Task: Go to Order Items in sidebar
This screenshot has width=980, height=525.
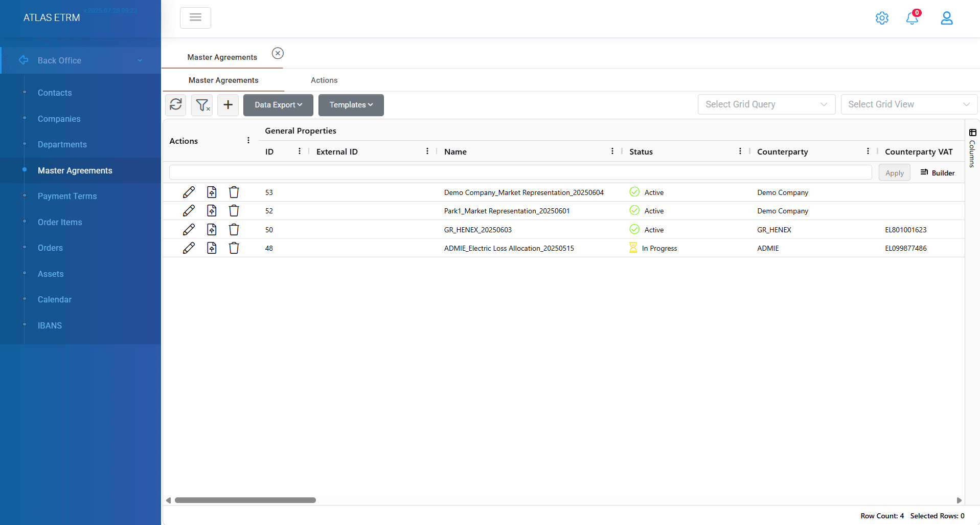Action: point(60,222)
